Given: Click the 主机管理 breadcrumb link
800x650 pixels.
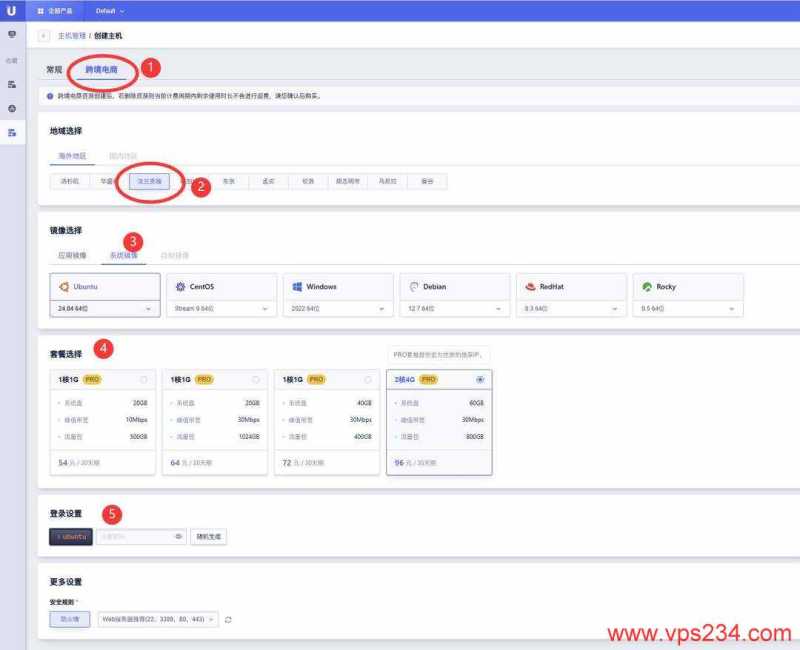Looking at the screenshot, I should (x=74, y=34).
